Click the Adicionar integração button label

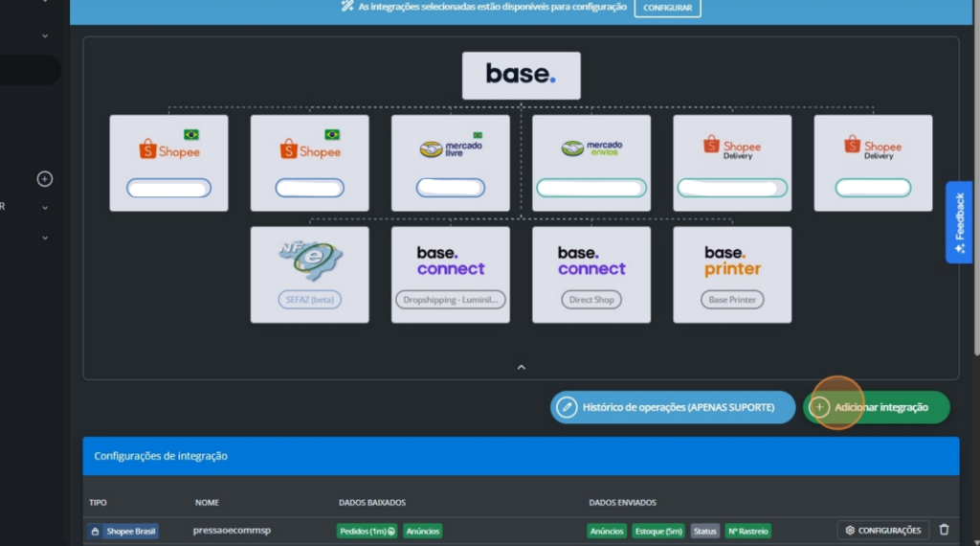coord(881,407)
